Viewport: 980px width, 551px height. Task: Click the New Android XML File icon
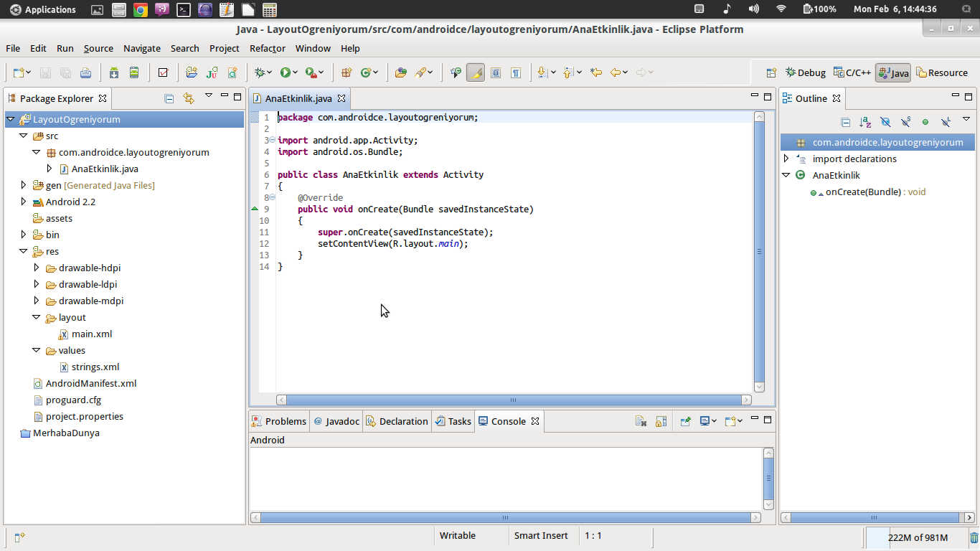tap(232, 72)
